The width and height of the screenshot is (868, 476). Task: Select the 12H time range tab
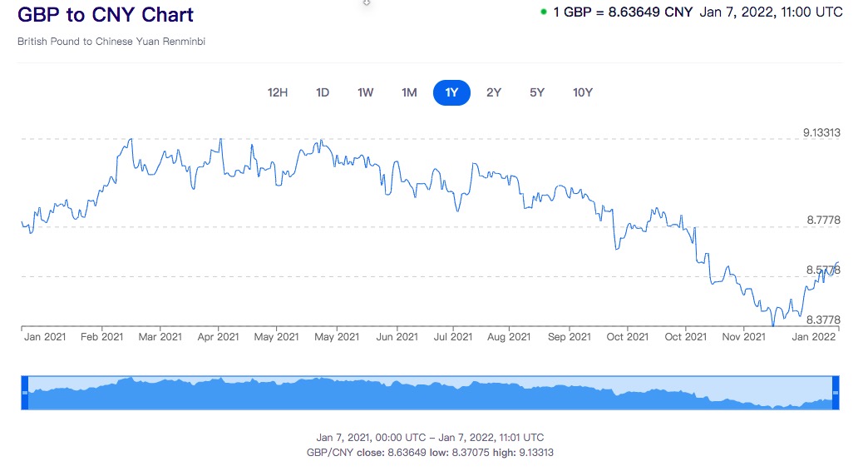tap(278, 92)
